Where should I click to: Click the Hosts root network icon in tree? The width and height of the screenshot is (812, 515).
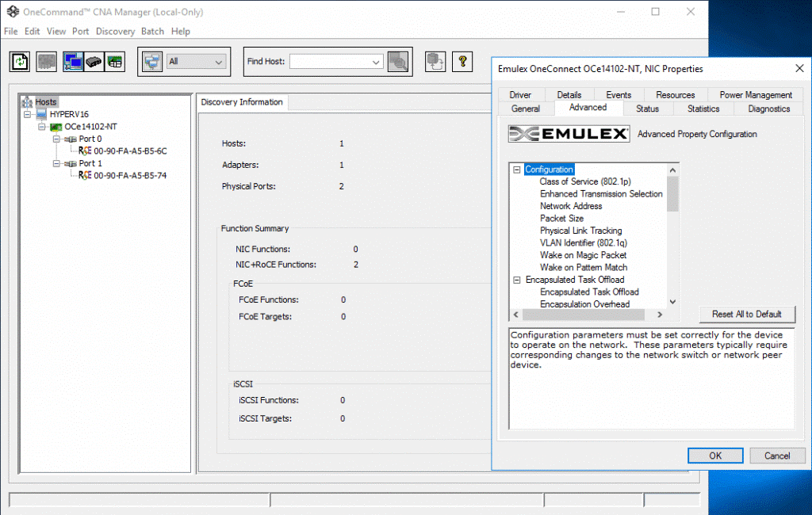[27, 102]
